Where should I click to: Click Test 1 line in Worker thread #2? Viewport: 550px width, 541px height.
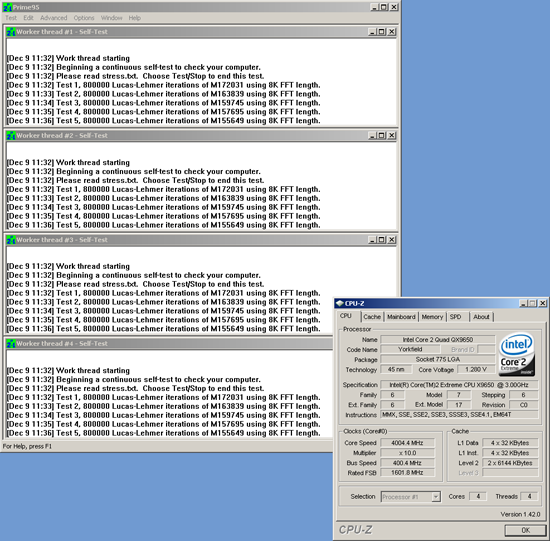(163, 189)
